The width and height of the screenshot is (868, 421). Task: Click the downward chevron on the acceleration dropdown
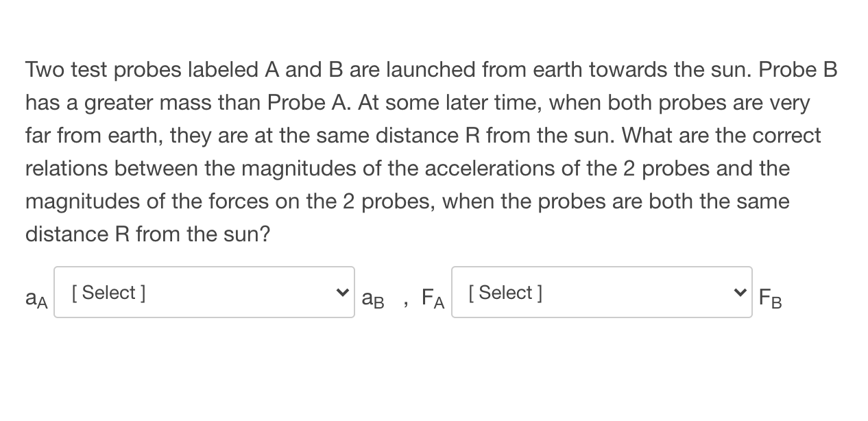pos(342,292)
